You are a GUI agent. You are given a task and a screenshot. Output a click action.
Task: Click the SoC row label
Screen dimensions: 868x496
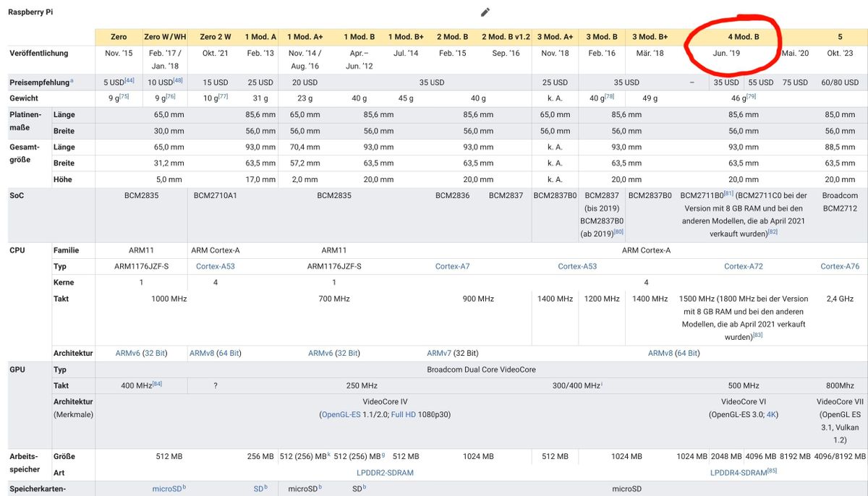17,196
